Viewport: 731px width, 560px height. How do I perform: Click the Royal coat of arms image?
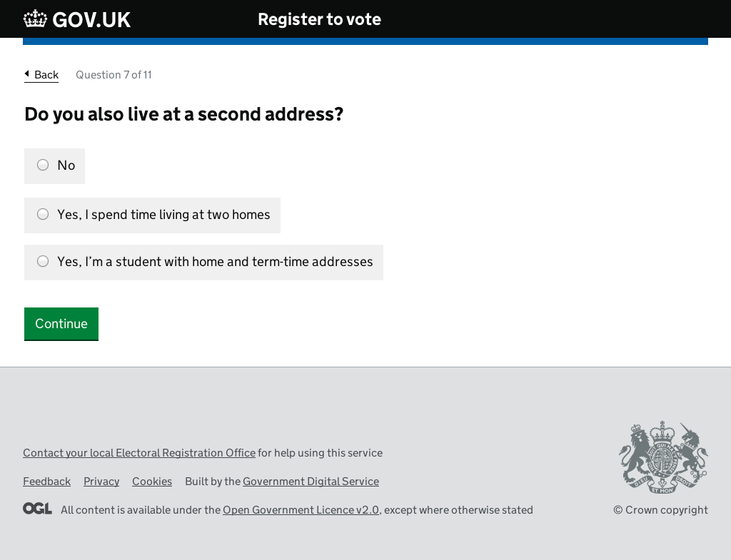pos(663,457)
